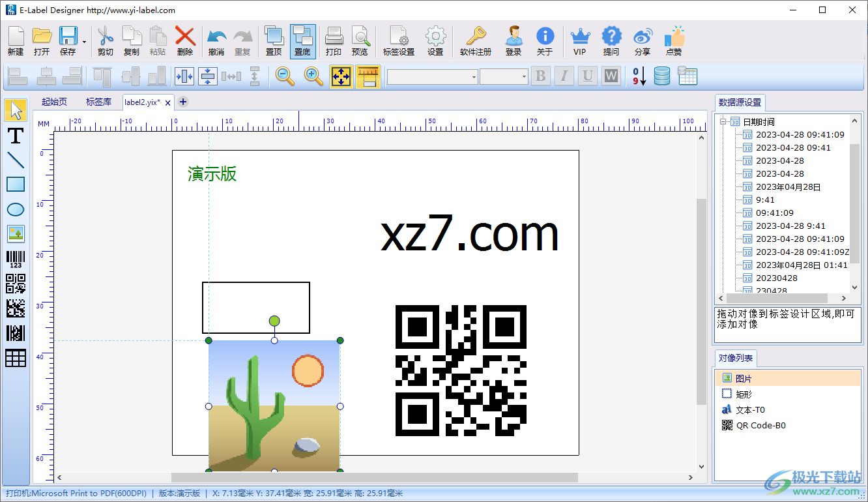
Task: Select the Image insert tool
Action: click(16, 233)
